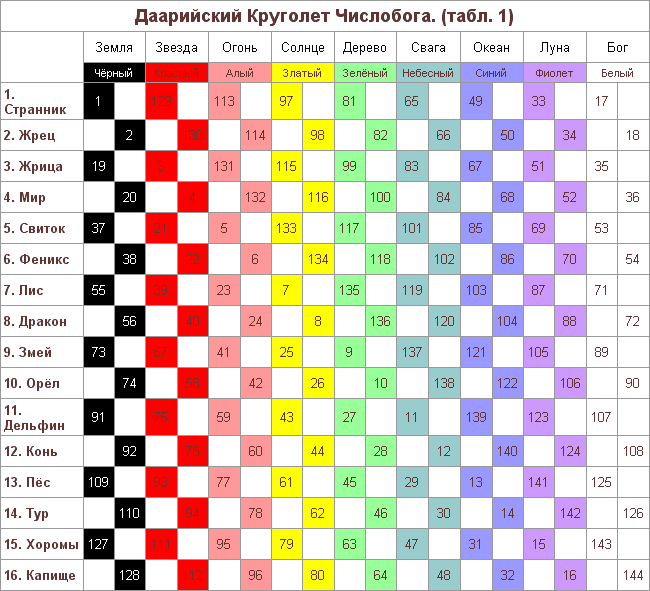
Task: Select row label '1. Странник'
Action: [x=41, y=101]
